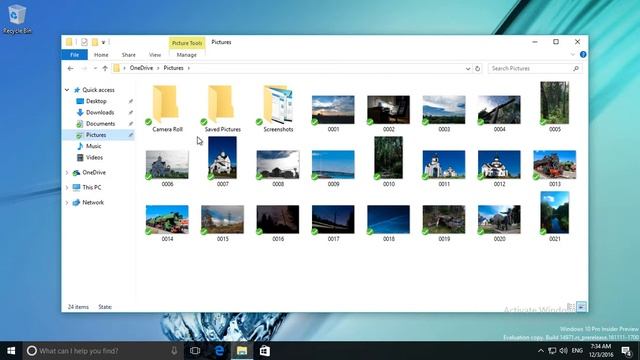Click the New folder quick access icon

(95, 42)
